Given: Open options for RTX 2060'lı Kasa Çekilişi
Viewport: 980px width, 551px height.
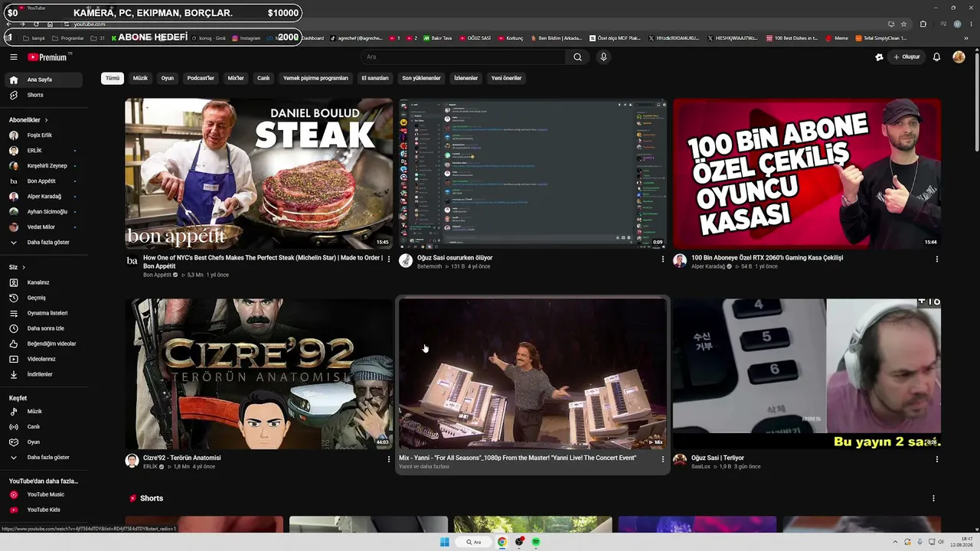Looking at the screenshot, I should point(937,259).
